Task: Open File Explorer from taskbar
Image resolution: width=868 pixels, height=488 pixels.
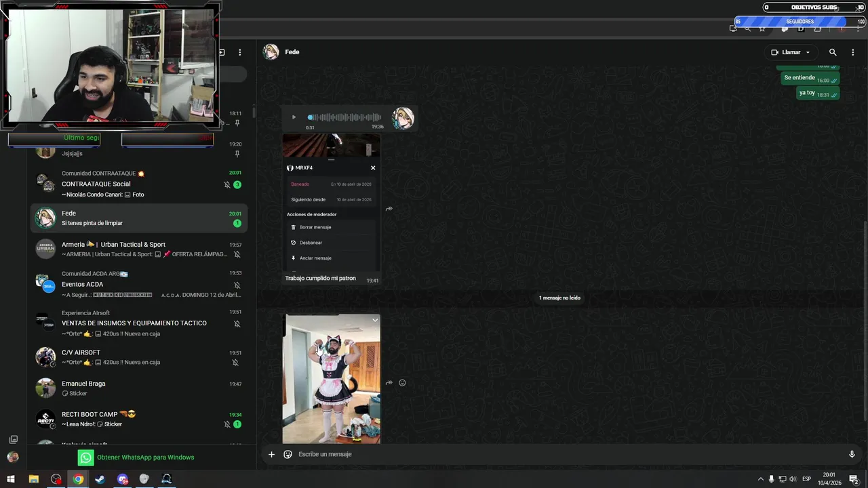Action: click(x=34, y=479)
